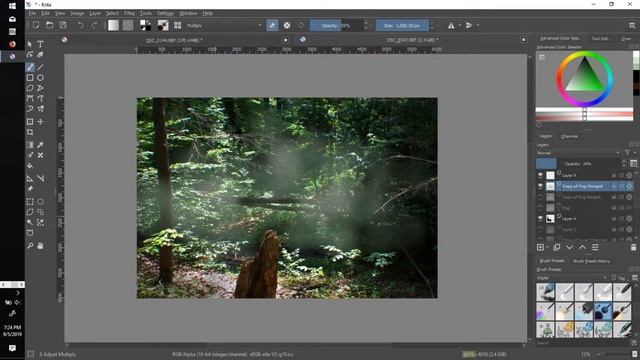
Task: Hide Layer 4 using its eye icon
Action: pyautogui.click(x=540, y=219)
